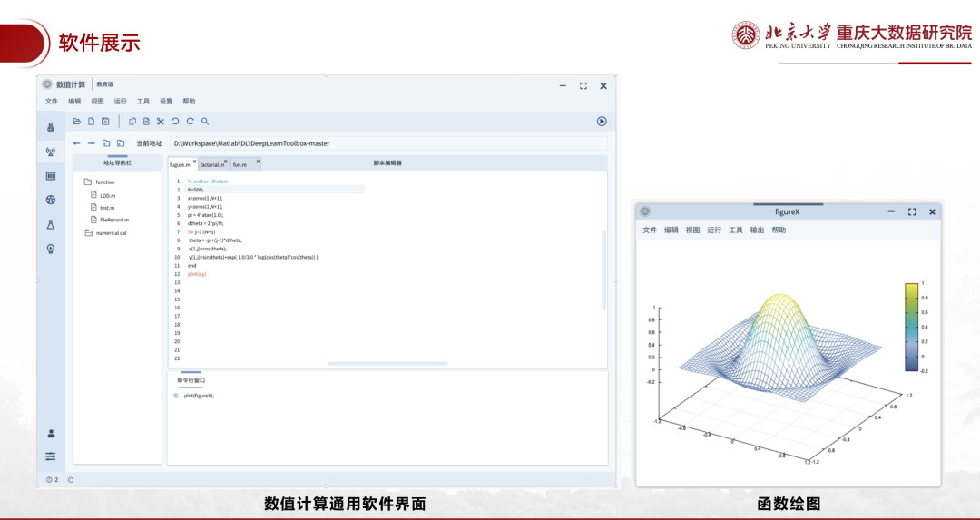Expand the numerical cal folder
The width and height of the screenshot is (980, 520).
pos(88,233)
